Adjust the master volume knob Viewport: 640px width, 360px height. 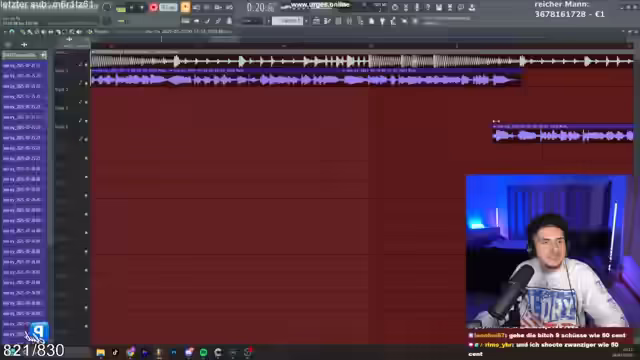(x=107, y=7)
